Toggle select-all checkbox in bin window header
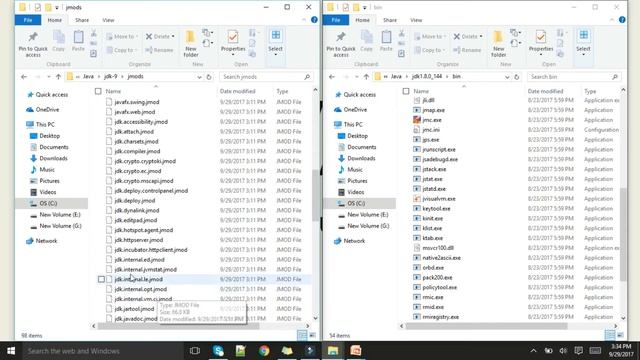The height and width of the screenshot is (360, 640). click(406, 91)
